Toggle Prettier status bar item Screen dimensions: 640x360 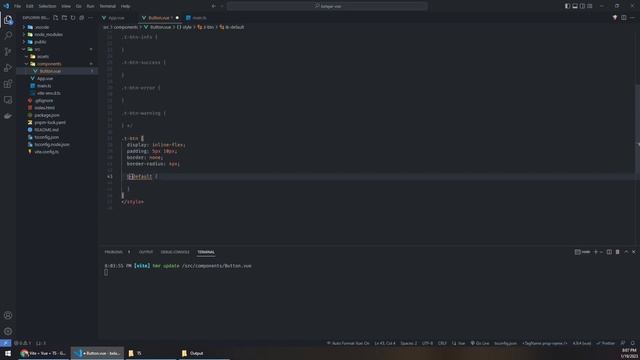pos(606,343)
